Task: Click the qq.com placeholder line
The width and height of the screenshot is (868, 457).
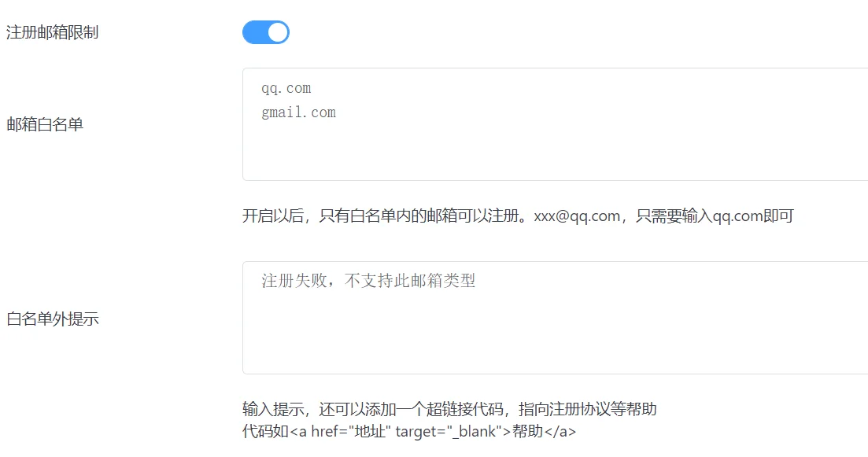Action: (286, 89)
